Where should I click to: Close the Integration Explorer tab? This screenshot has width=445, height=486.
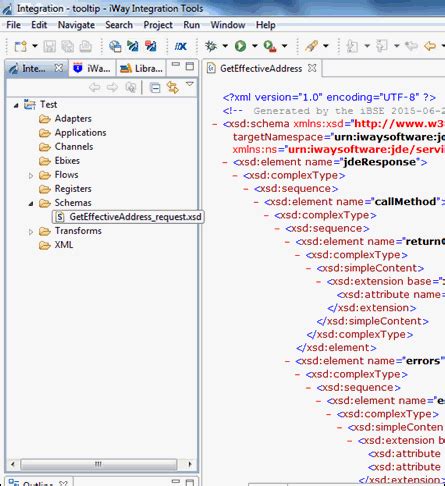pyautogui.click(x=59, y=68)
